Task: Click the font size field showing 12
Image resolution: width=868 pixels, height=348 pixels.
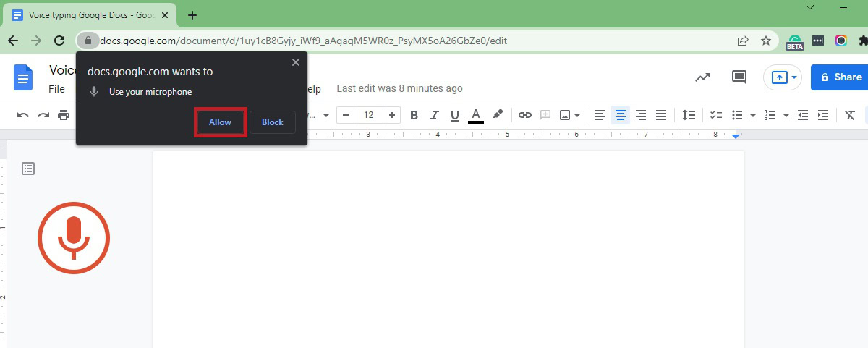Action: coord(369,115)
